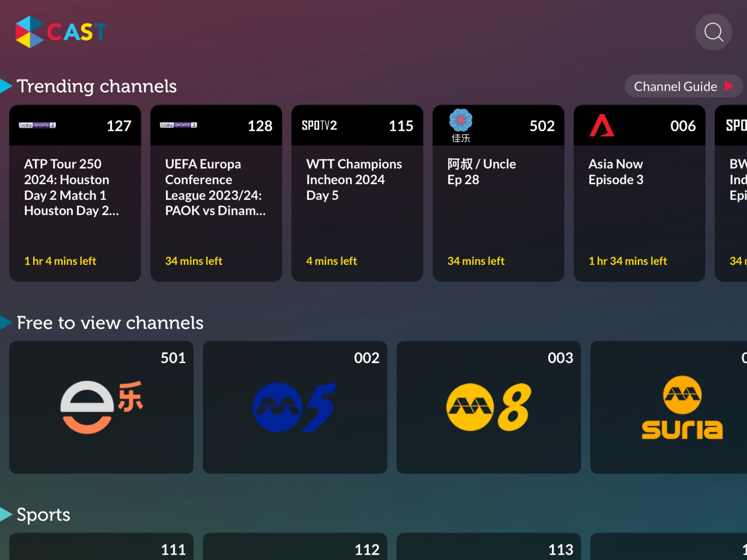Open Sports channel 113 tile
747x560 pixels.
489,547
